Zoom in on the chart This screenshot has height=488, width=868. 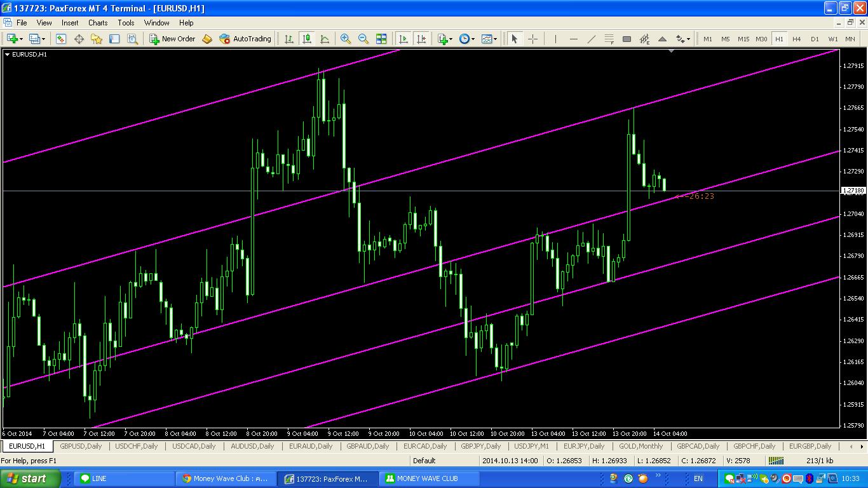click(x=346, y=39)
